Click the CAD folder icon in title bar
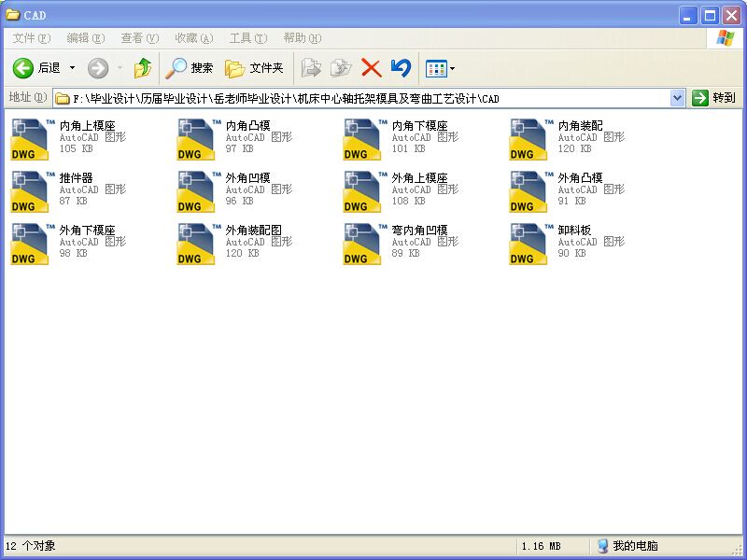Screen dimensions: 747x560 pyautogui.click(x=12, y=15)
